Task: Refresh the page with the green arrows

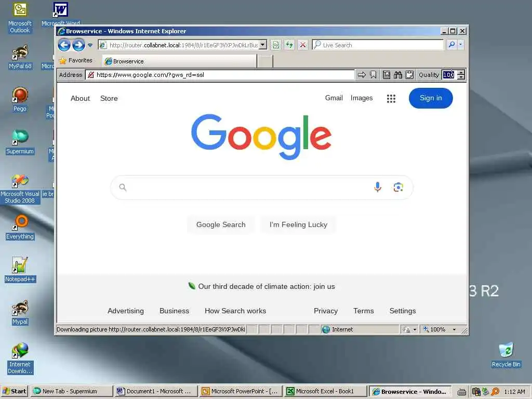Action: pyautogui.click(x=289, y=45)
